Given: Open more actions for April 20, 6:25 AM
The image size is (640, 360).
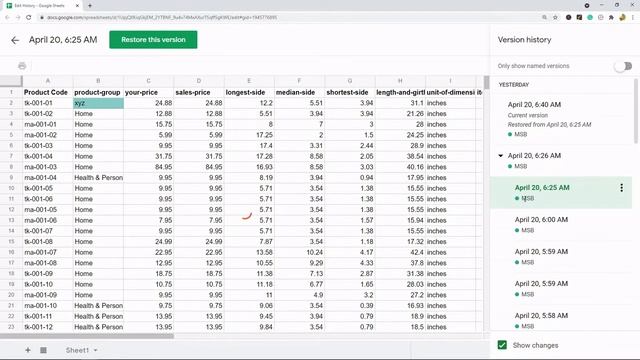Looking at the screenshot, I should [621, 187].
